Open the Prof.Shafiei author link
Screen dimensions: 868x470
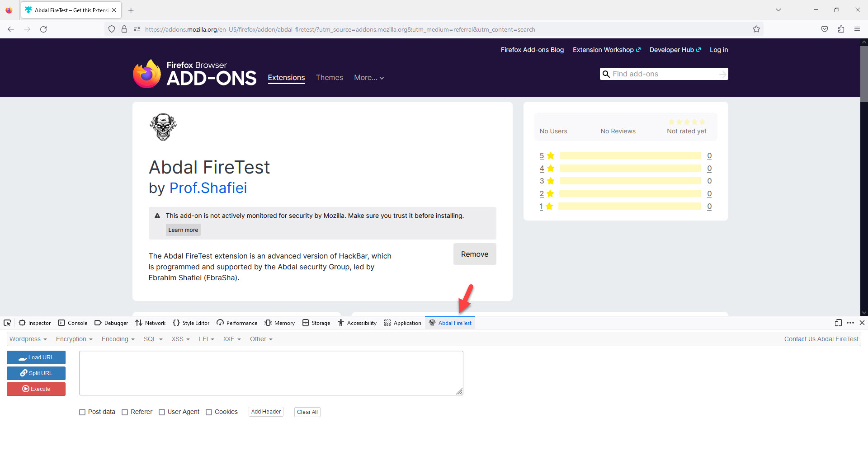click(x=208, y=188)
